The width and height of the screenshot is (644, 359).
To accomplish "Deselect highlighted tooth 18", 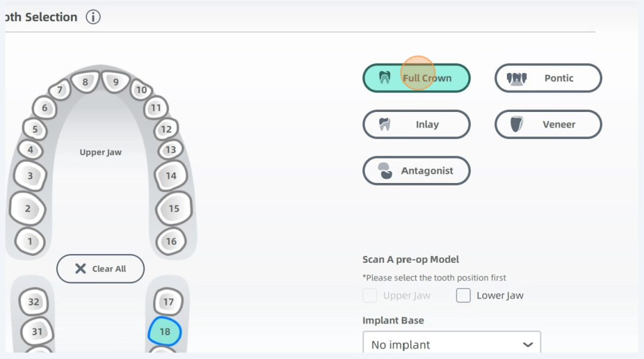I will point(165,331).
